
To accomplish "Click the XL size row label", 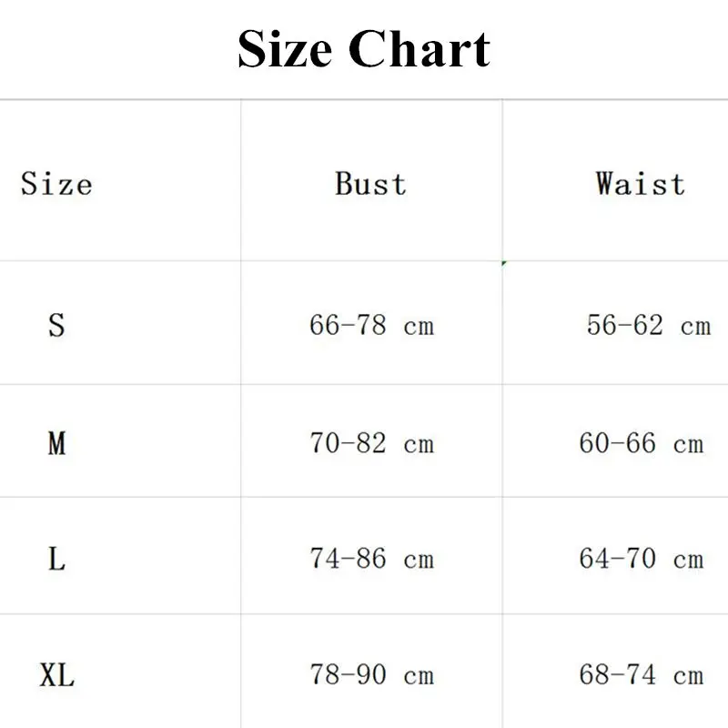I will click(56, 674).
